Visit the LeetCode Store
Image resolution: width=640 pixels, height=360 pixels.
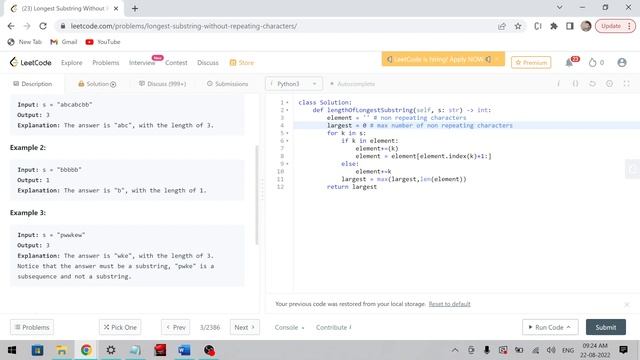click(x=242, y=62)
